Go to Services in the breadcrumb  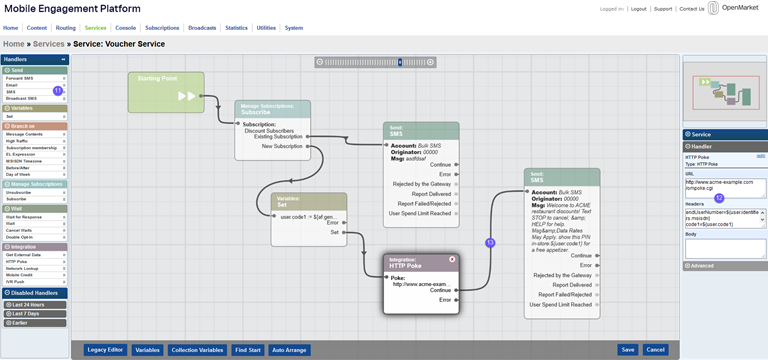point(48,44)
